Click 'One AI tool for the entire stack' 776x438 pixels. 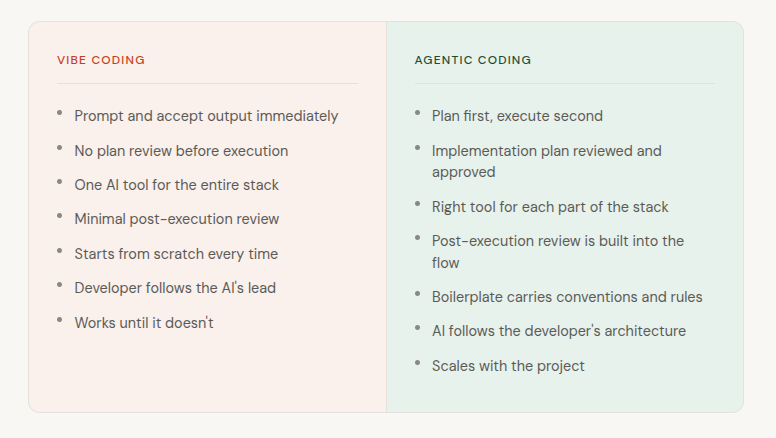(x=177, y=185)
